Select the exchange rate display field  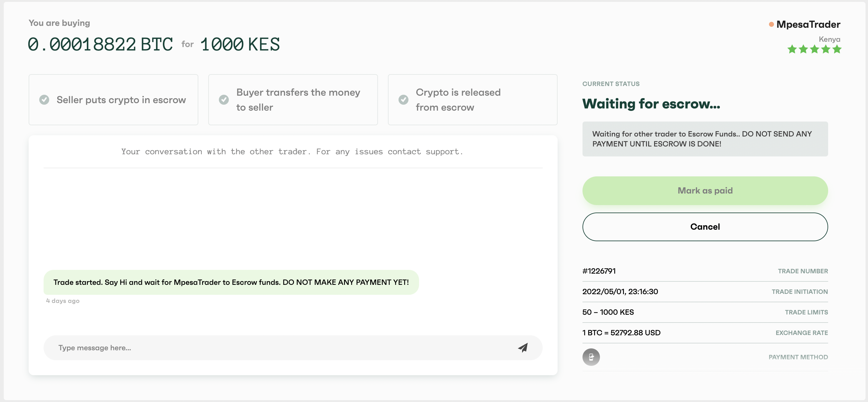click(x=621, y=332)
